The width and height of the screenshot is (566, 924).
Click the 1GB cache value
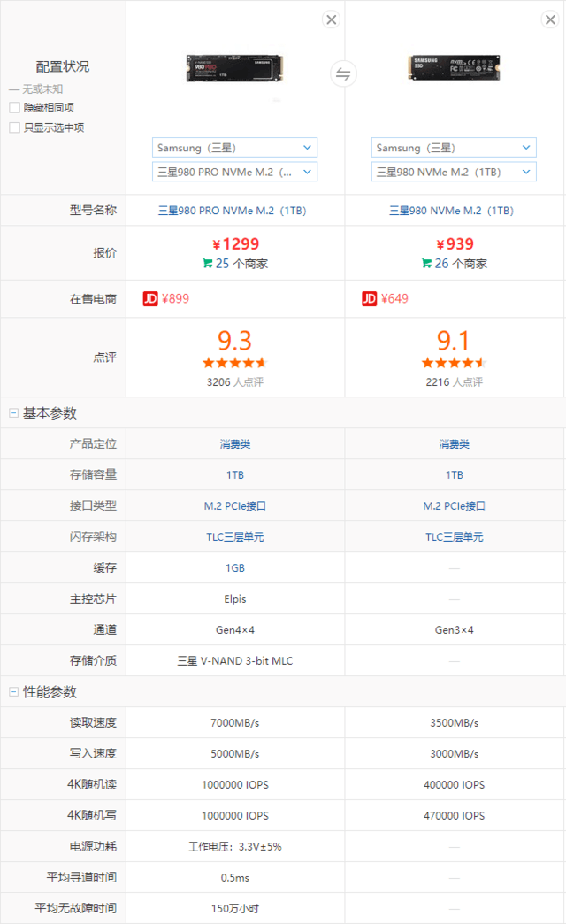point(235,568)
